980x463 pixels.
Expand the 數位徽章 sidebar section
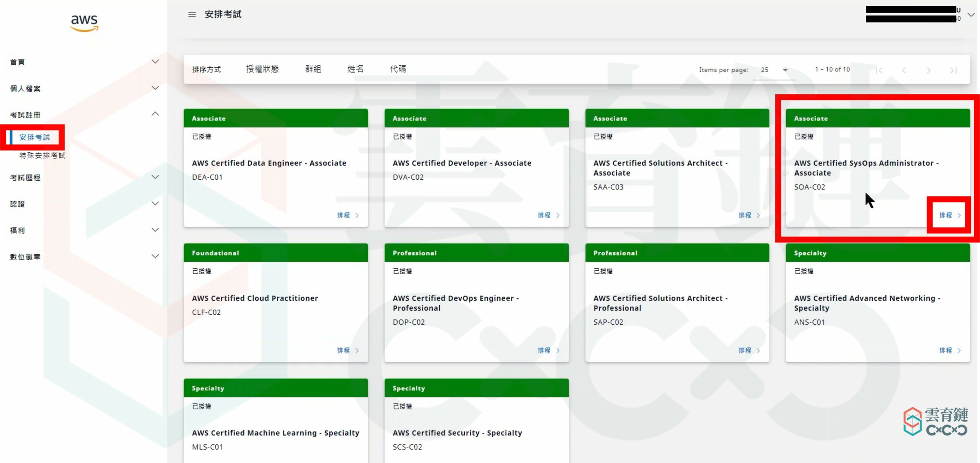click(x=155, y=257)
